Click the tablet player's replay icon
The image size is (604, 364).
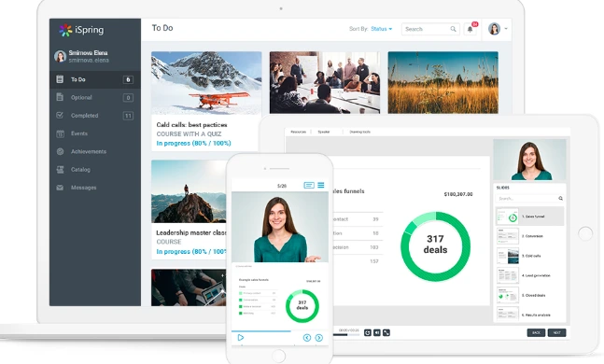click(x=368, y=332)
